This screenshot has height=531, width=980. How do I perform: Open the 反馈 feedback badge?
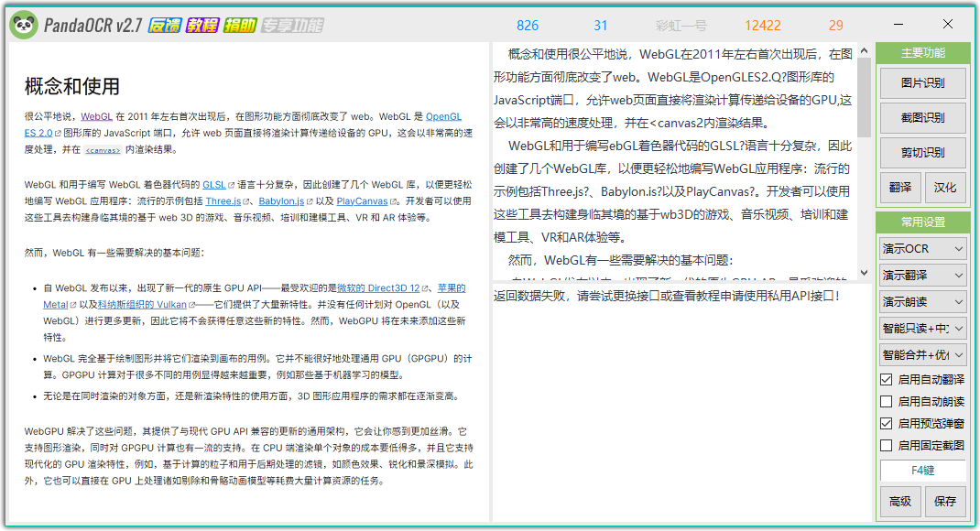coord(165,26)
